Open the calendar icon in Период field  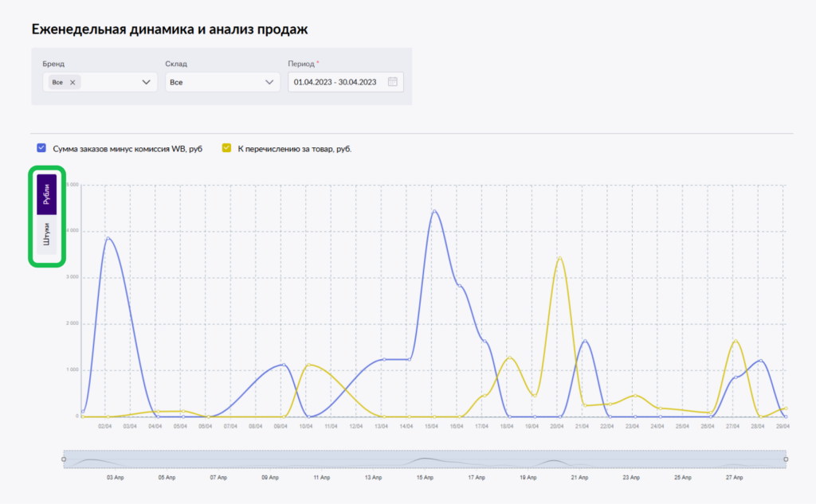click(392, 82)
